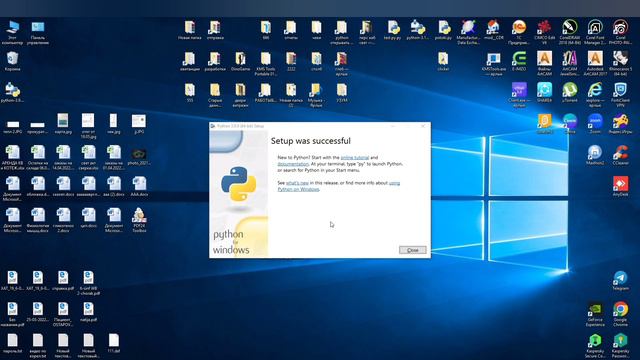Screen dimensions: 640x360
Task: Select the УЗУМ folder icon
Action: pyautogui.click(x=342, y=92)
